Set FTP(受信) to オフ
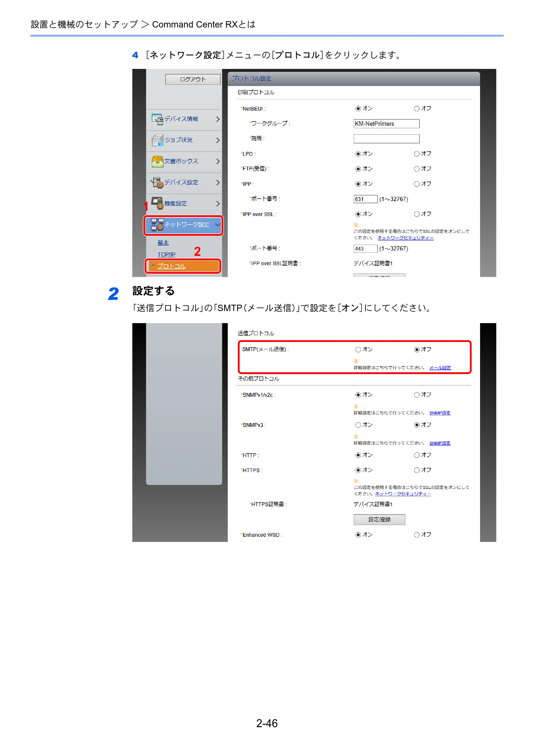534x756 pixels. 417,169
